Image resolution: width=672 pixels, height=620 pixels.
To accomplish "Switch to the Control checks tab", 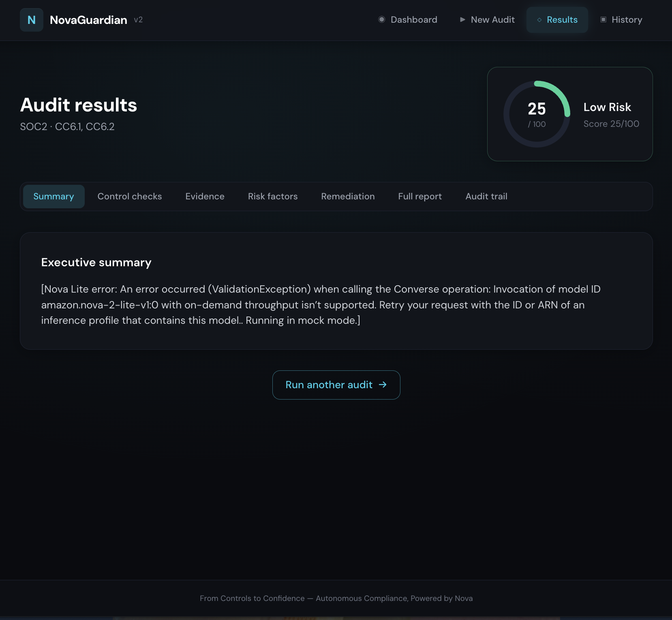I will (130, 197).
